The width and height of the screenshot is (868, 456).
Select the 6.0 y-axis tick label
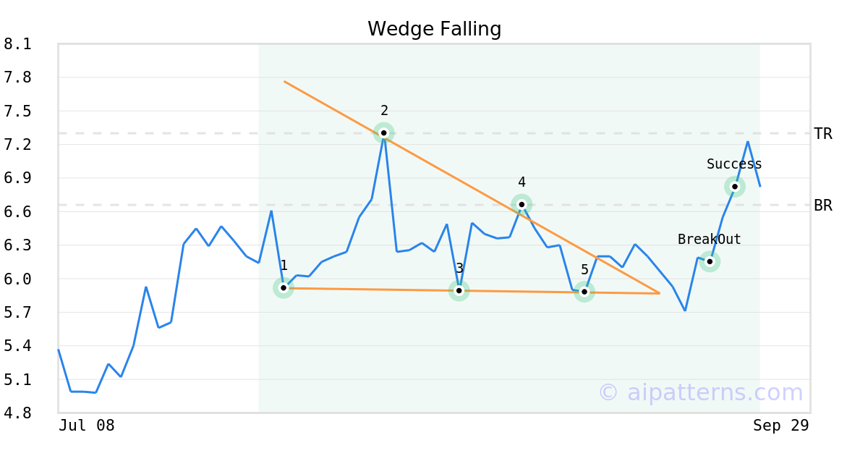(x=17, y=279)
